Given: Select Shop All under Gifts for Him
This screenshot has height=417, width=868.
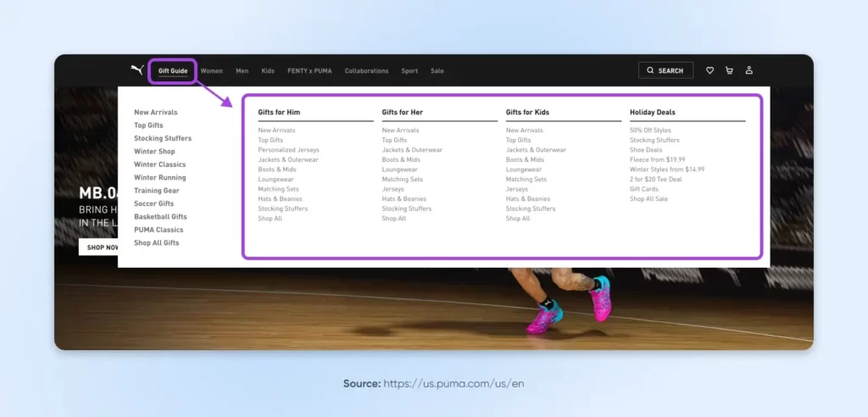Looking at the screenshot, I should click(x=270, y=218).
